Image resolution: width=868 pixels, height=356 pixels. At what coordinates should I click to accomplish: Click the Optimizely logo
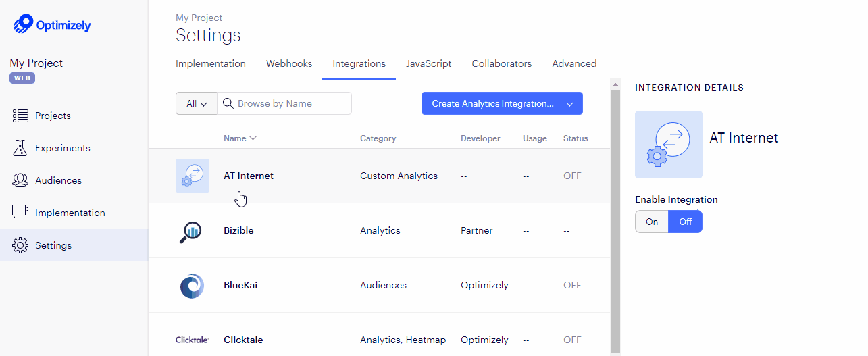tap(52, 25)
